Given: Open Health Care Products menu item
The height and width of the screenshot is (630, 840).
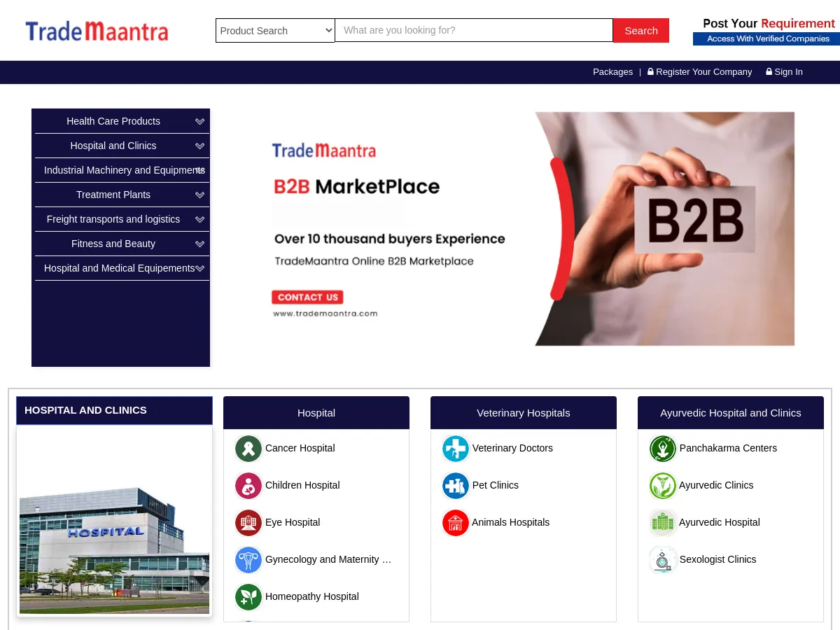Looking at the screenshot, I should click(x=113, y=121).
